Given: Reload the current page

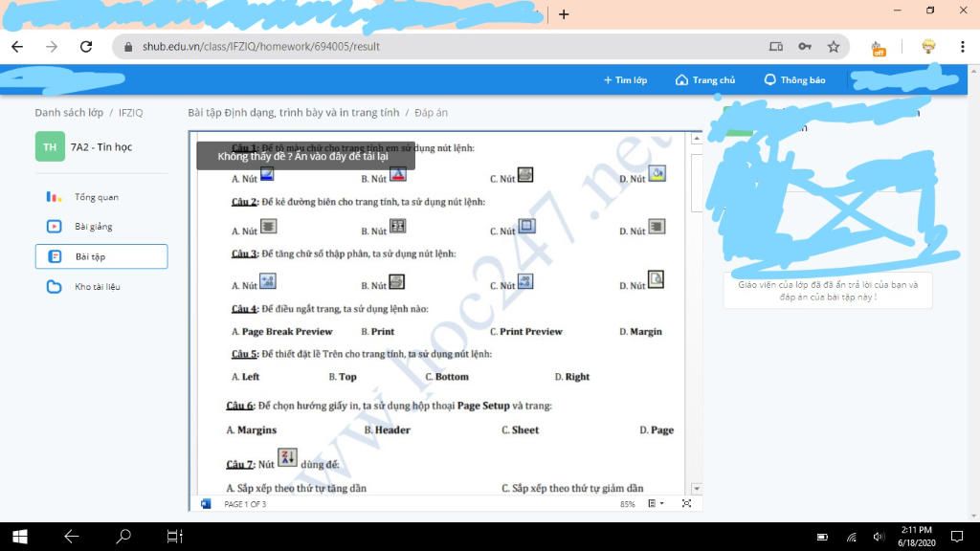Looking at the screenshot, I should pos(85,46).
